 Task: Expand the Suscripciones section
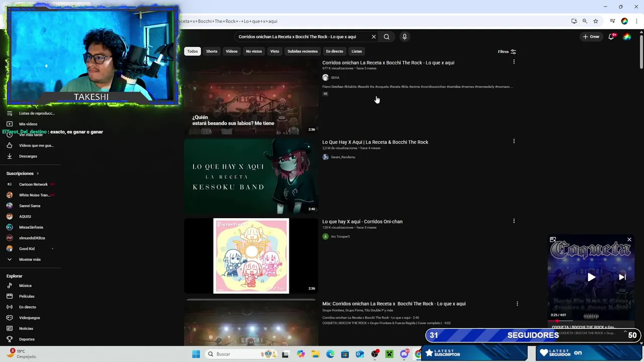pyautogui.click(x=23, y=173)
